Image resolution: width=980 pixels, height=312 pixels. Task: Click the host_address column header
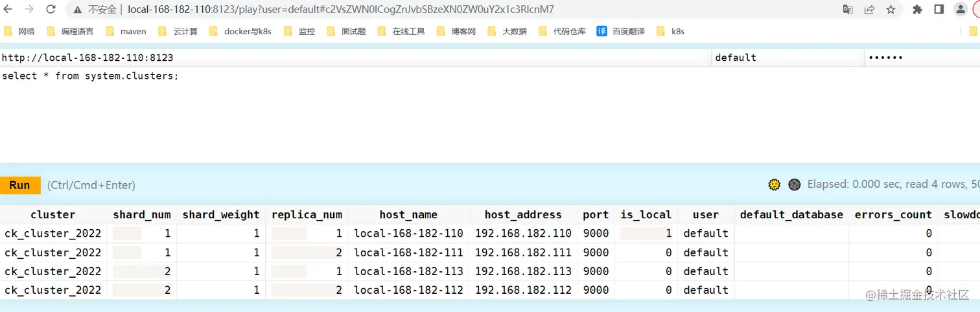point(523,215)
